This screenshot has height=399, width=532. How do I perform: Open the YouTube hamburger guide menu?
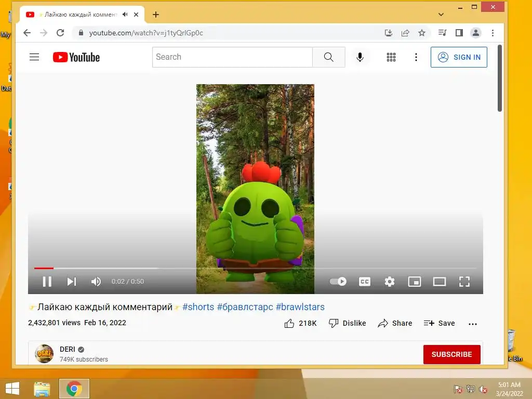(x=34, y=57)
